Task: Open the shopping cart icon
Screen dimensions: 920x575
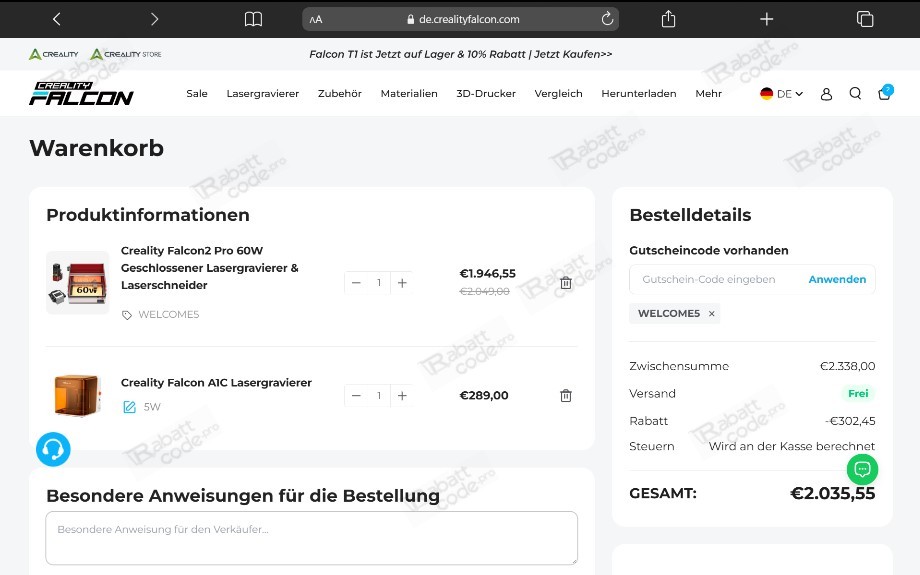Action: (884, 93)
